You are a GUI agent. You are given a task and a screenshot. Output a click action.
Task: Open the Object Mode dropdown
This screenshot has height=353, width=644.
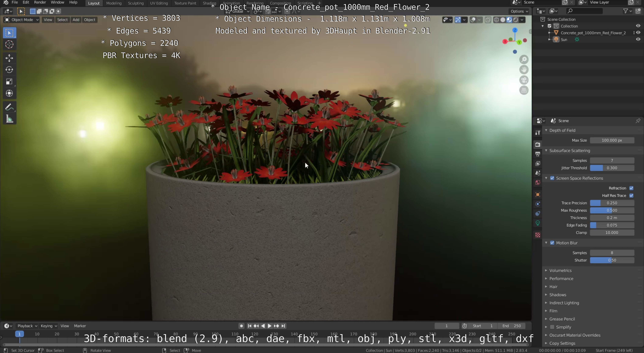pos(21,20)
